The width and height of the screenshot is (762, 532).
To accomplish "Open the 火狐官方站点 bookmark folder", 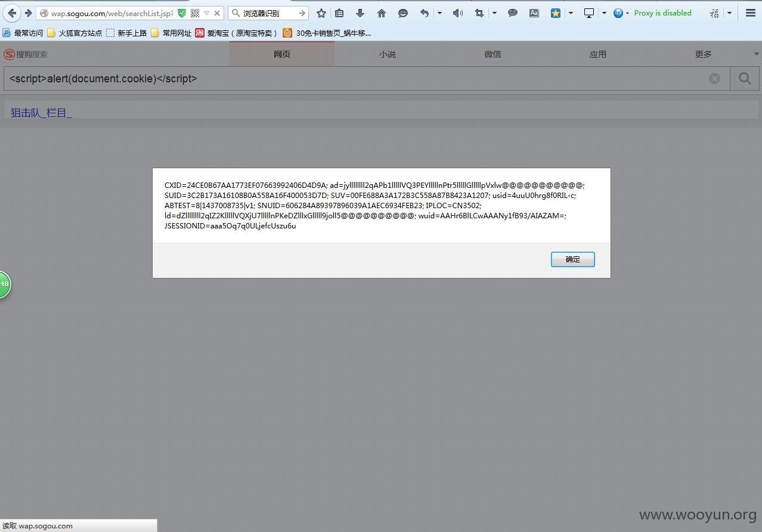I will 75,33.
